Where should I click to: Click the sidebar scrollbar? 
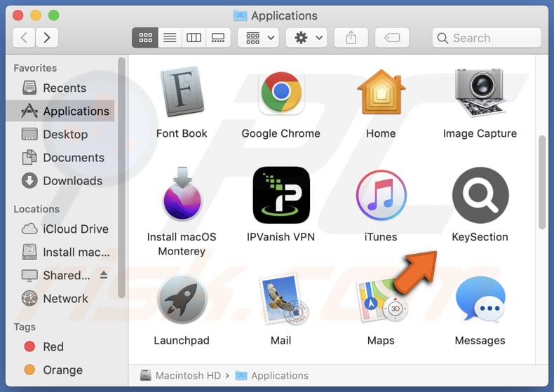click(x=121, y=178)
